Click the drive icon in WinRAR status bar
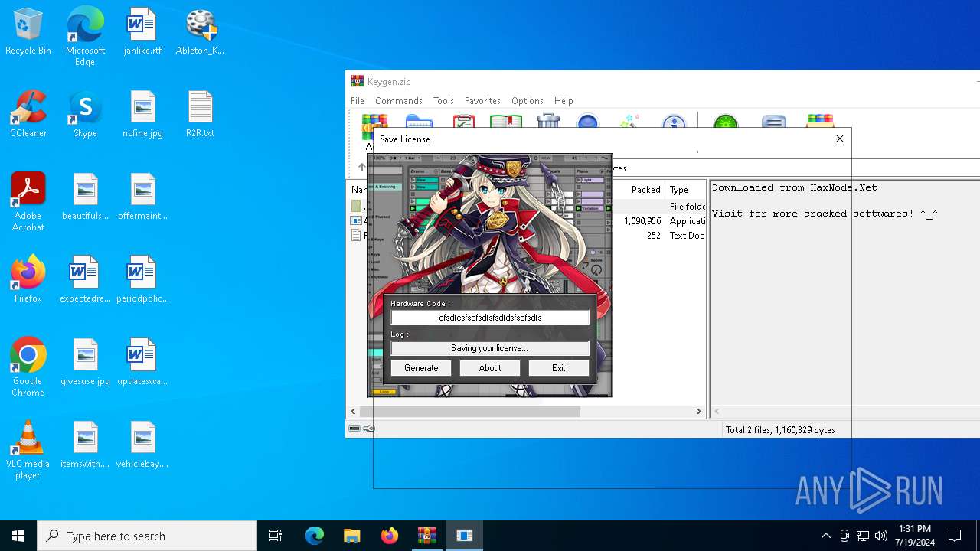Screen dimensions: 980x551 click(x=354, y=429)
